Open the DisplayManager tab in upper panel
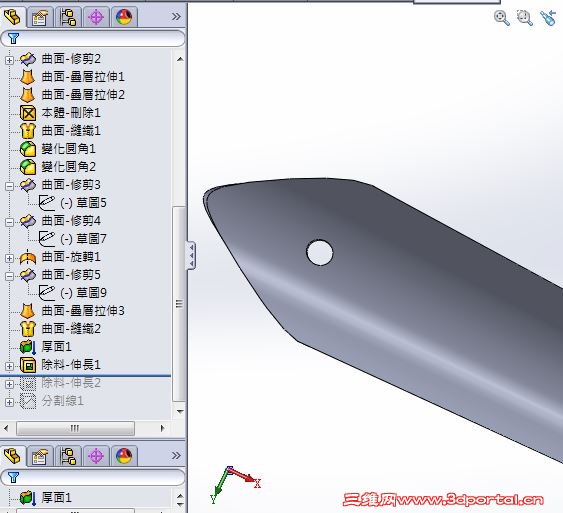 124,17
